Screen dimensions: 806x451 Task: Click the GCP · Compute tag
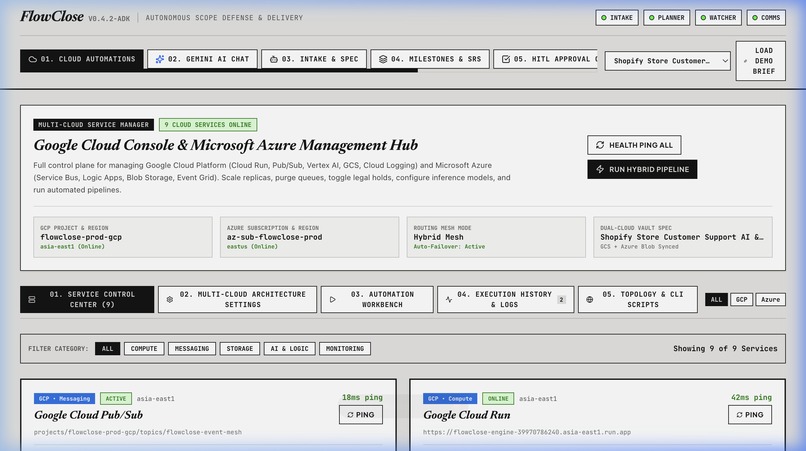[450, 399]
